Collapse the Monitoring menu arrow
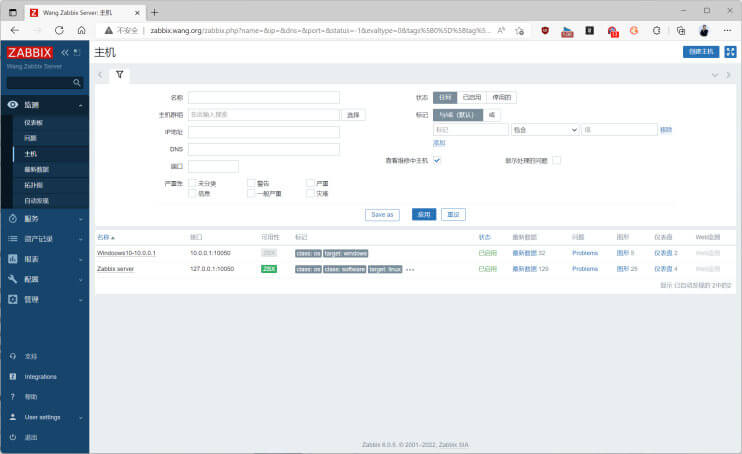The image size is (742, 454). click(80, 105)
